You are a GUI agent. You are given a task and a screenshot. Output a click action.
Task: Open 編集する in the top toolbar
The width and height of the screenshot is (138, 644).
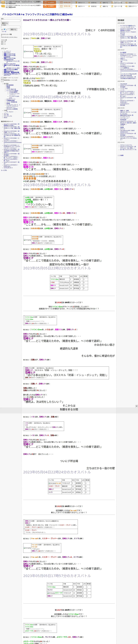(104, 6)
